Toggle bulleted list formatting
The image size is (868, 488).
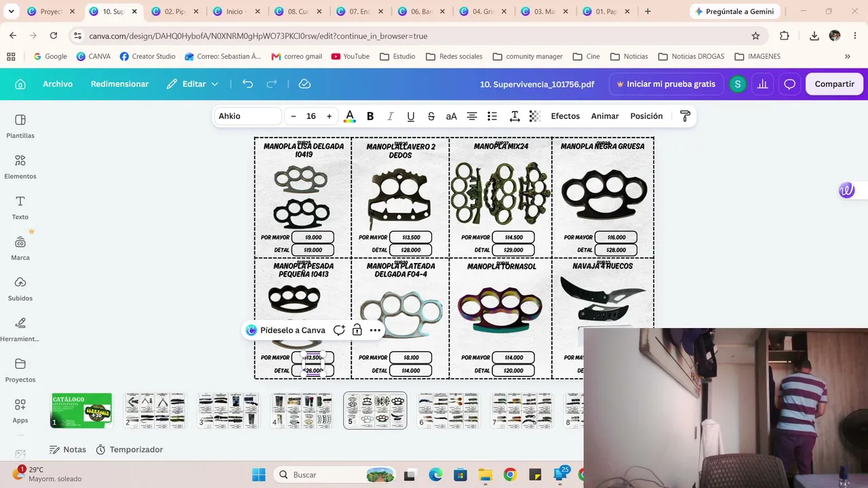[x=492, y=117]
